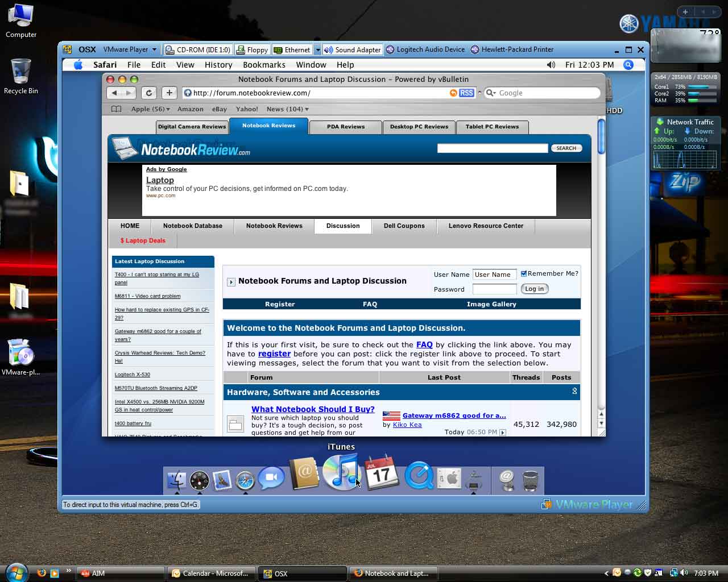Open the File menu in Safari
This screenshot has width=728, height=582.
tap(134, 65)
